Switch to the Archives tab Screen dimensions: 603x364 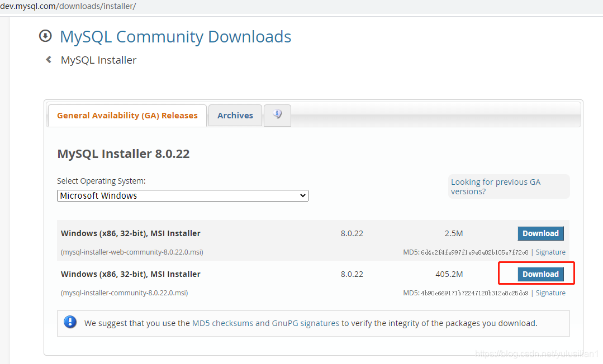(x=235, y=116)
